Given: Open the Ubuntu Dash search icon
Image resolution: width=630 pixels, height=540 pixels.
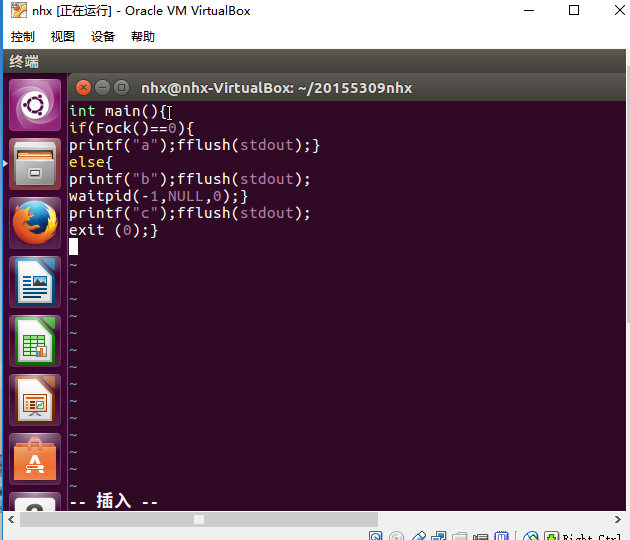Looking at the screenshot, I should pos(35,105).
